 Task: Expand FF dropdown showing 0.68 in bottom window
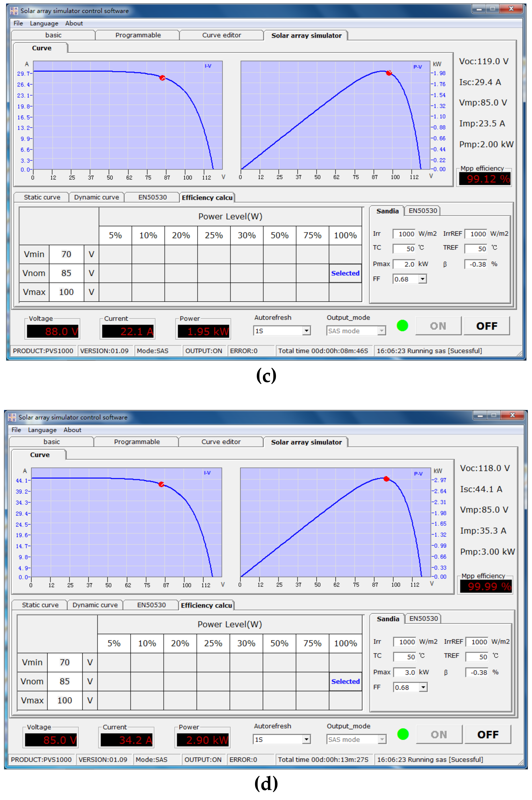[x=423, y=687]
